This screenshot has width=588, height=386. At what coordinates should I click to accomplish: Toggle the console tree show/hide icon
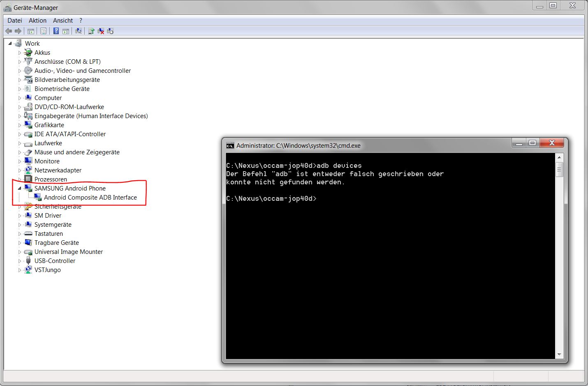click(x=31, y=31)
